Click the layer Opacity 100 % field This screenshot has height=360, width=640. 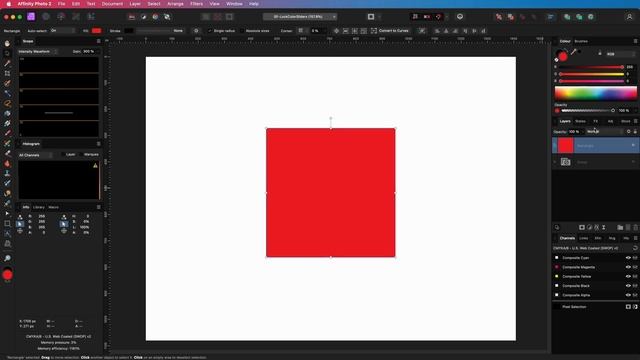575,131
